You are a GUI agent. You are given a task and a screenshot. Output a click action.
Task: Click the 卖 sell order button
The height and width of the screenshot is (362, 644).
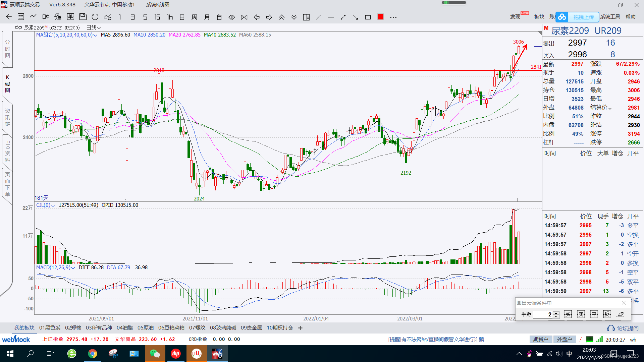(x=581, y=314)
